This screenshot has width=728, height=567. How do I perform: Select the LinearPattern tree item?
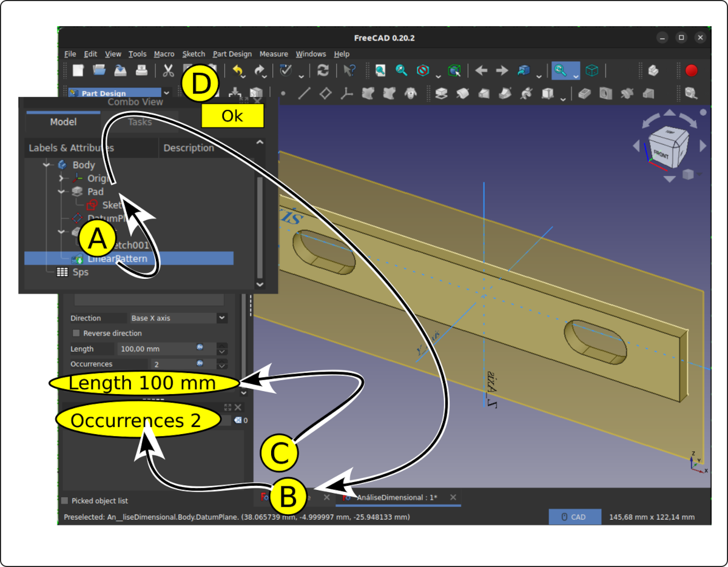(x=129, y=258)
